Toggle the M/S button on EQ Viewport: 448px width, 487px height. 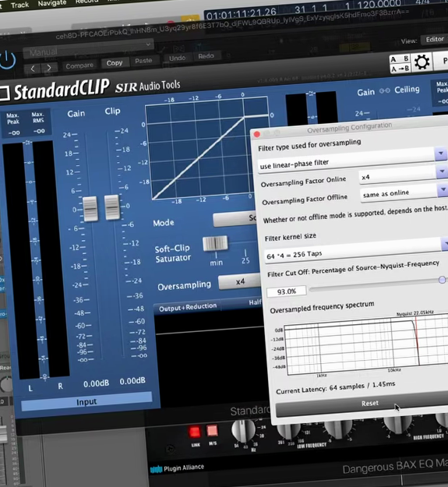(213, 431)
